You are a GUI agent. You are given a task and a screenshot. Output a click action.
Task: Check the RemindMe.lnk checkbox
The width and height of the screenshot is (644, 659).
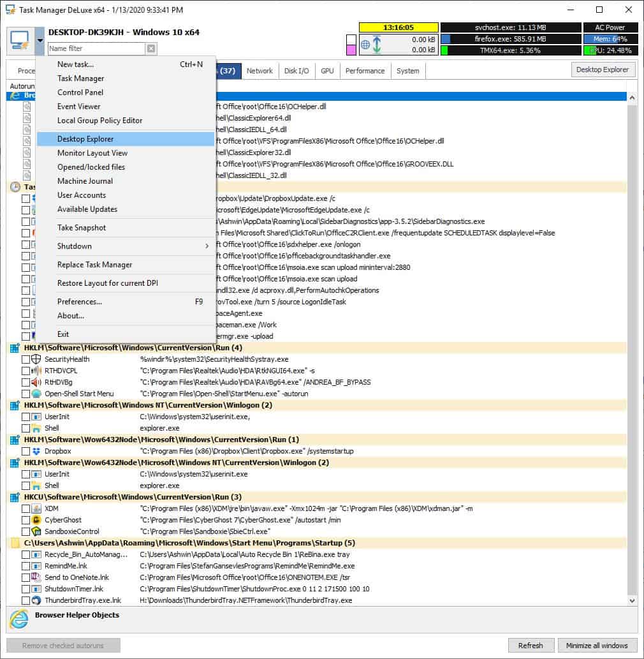[x=26, y=566]
